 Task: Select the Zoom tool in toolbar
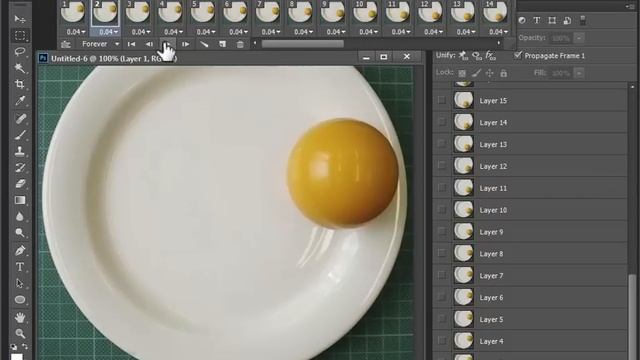(20, 333)
